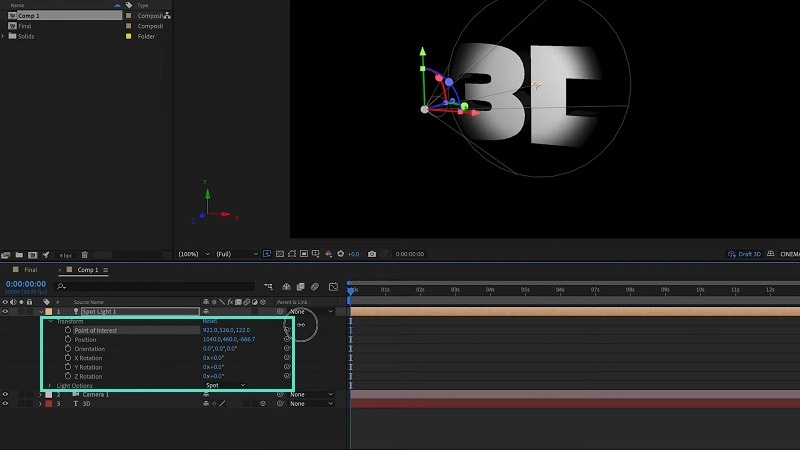The width and height of the screenshot is (800, 450).
Task: Toggle transparency grid icon in viewer
Action: point(280,254)
